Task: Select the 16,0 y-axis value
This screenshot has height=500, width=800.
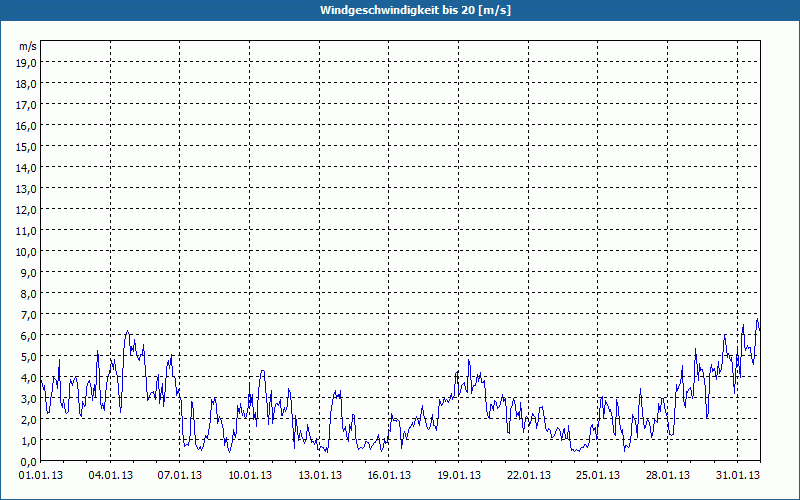Action: click(28, 126)
